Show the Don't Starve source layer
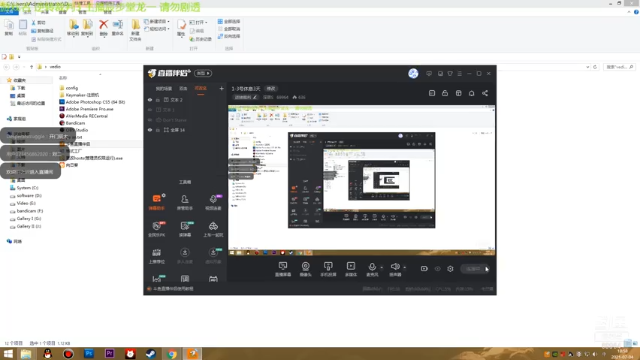The width and height of the screenshot is (640, 360). pos(150,120)
